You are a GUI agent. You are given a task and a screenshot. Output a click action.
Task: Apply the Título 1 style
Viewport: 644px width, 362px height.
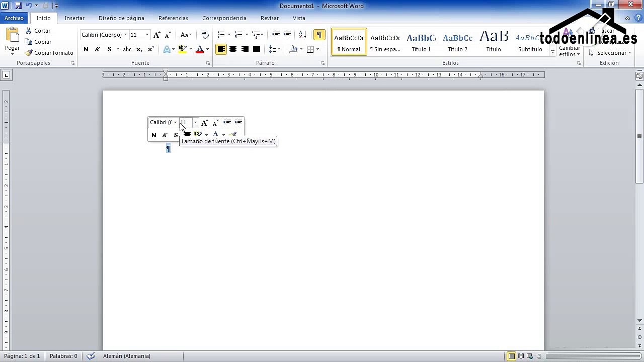pyautogui.click(x=421, y=42)
